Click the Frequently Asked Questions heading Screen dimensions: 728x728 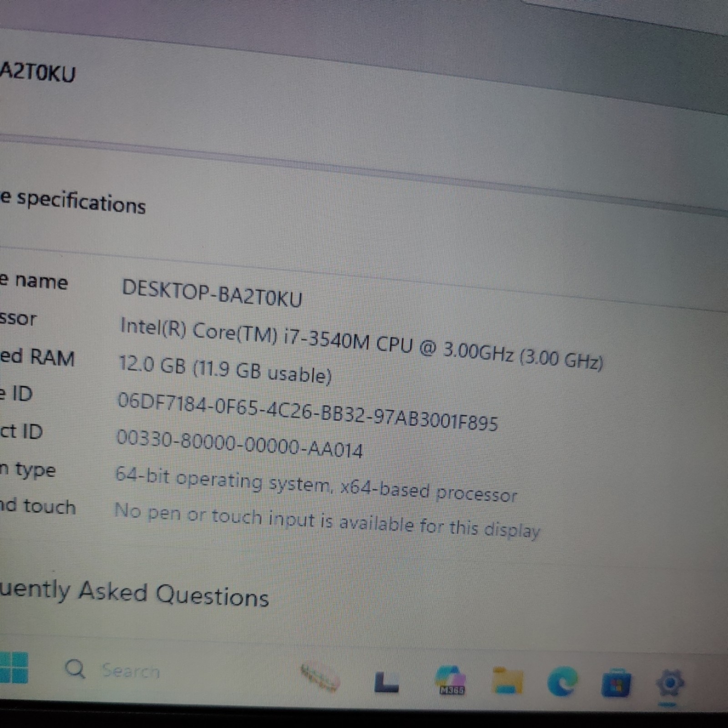pyautogui.click(x=134, y=594)
